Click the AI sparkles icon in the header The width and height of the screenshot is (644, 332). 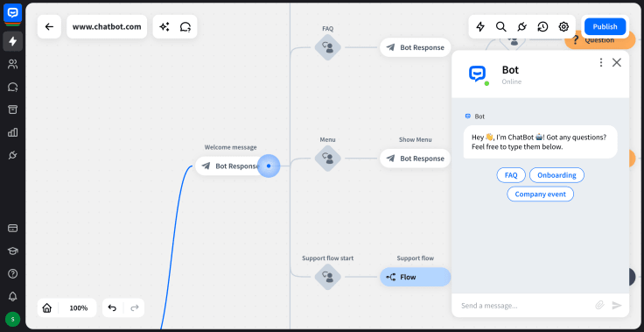point(164,27)
